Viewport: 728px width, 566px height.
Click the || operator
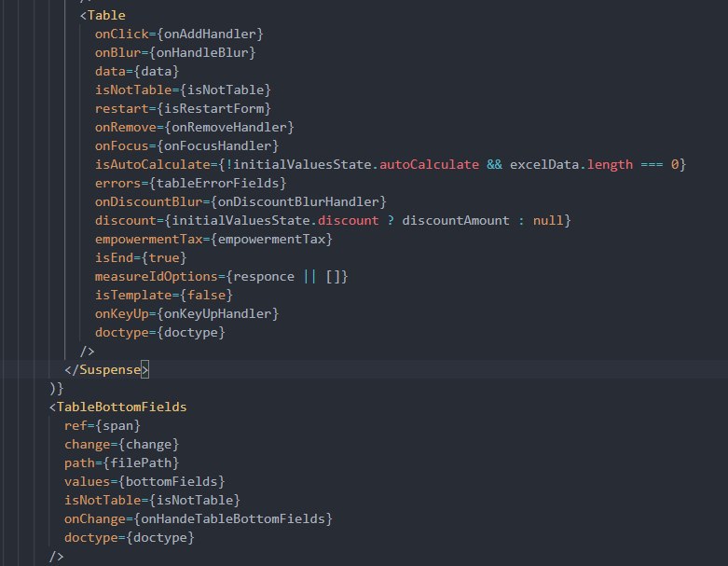click(309, 276)
